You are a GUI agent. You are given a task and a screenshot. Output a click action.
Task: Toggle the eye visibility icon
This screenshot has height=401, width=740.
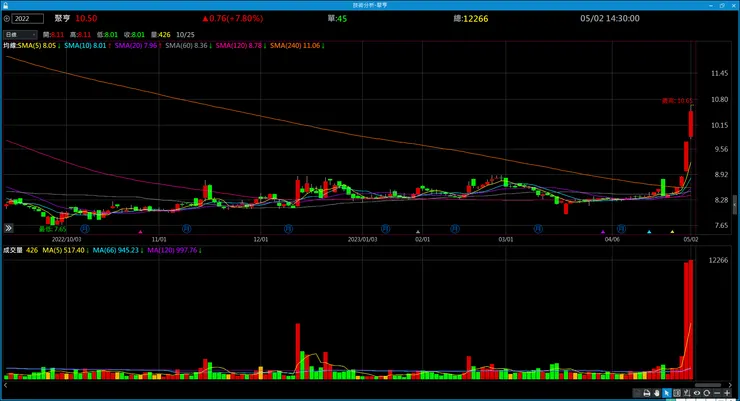[x=697, y=393]
